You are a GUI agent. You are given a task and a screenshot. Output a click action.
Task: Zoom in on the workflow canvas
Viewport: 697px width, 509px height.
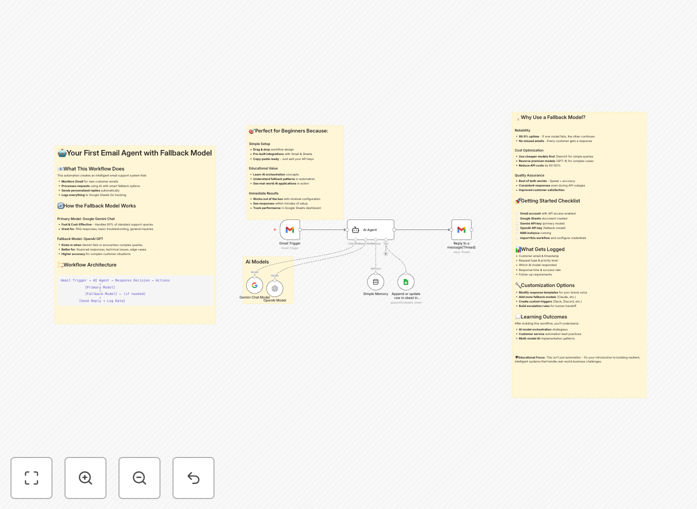[x=85, y=478]
